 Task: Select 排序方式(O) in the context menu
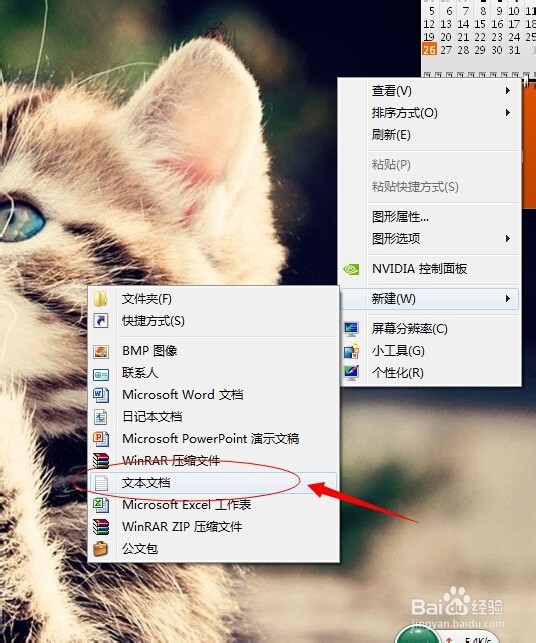429,113
